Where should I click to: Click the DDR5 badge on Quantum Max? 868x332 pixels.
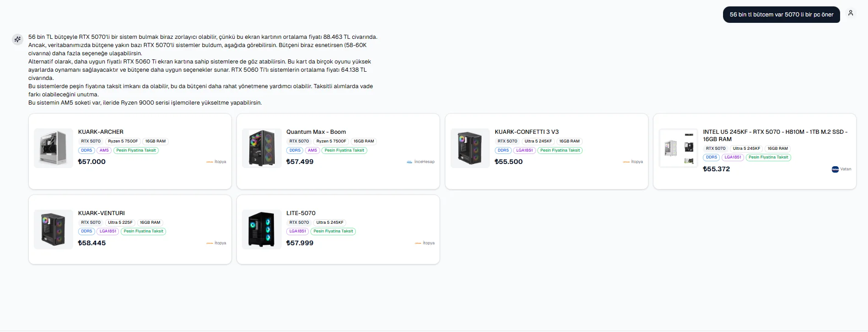[x=295, y=150]
